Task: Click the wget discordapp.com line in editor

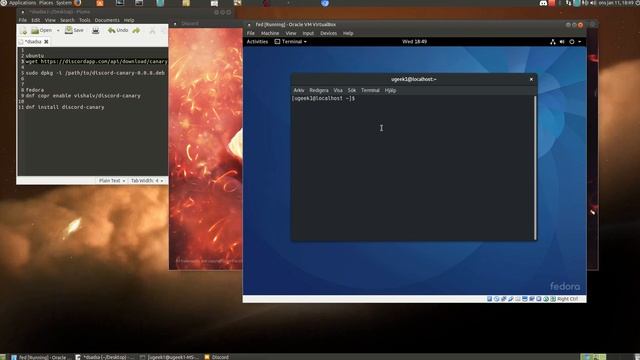Action: 96,62
